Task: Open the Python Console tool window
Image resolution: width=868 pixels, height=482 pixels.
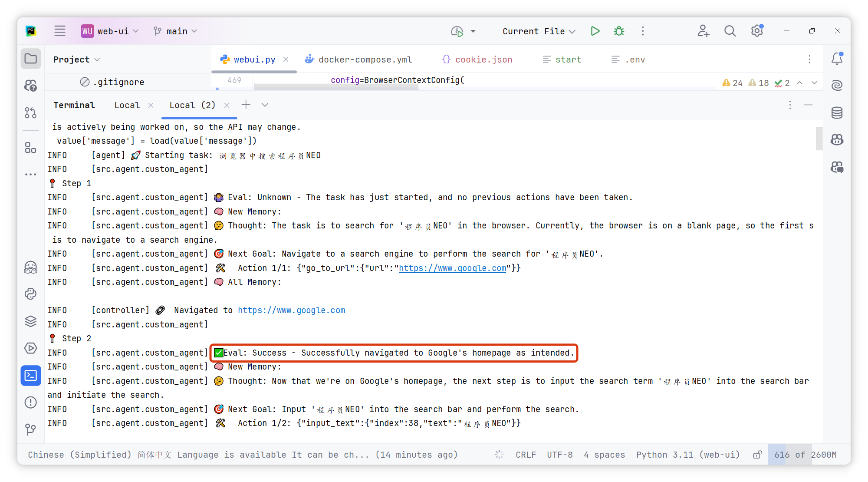Action: click(31, 294)
